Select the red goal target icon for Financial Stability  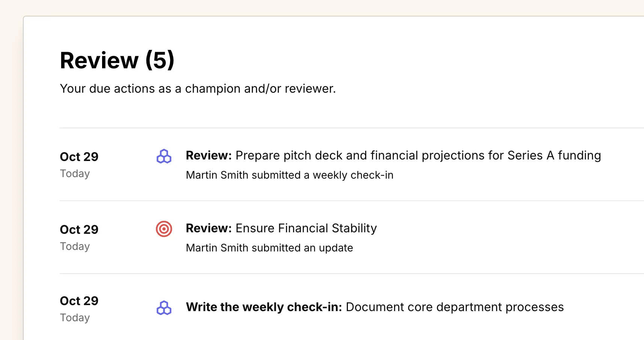(x=164, y=229)
